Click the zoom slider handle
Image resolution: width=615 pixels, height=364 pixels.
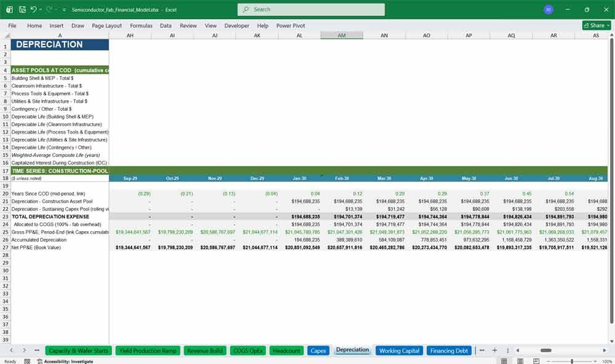pos(572,362)
